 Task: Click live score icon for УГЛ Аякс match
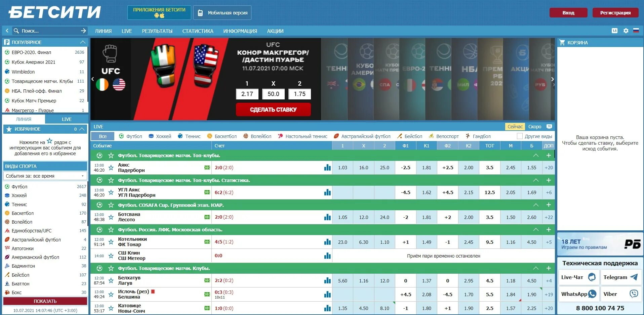coord(207,192)
